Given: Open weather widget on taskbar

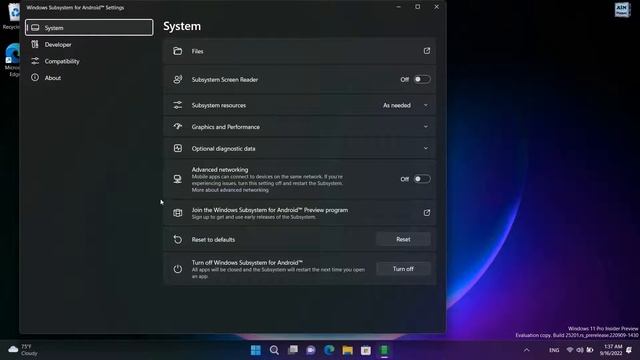Looking at the screenshot, I should [23, 350].
